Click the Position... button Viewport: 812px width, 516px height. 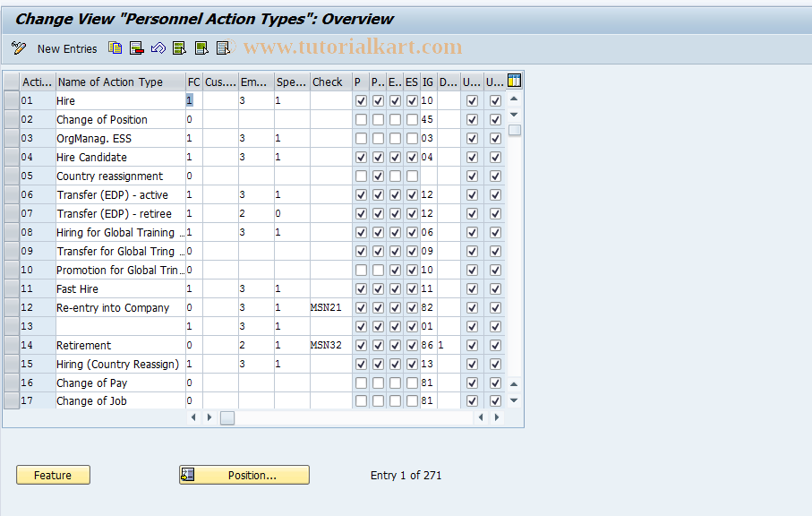point(244,475)
